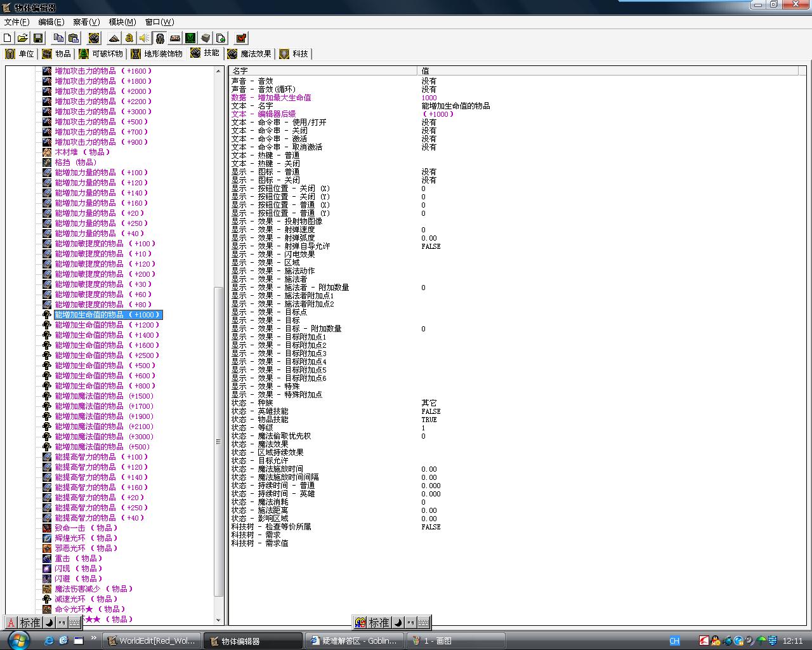812x650 pixels.
Task: Select 减速光环 (物品) in the tree
Action: [86, 599]
